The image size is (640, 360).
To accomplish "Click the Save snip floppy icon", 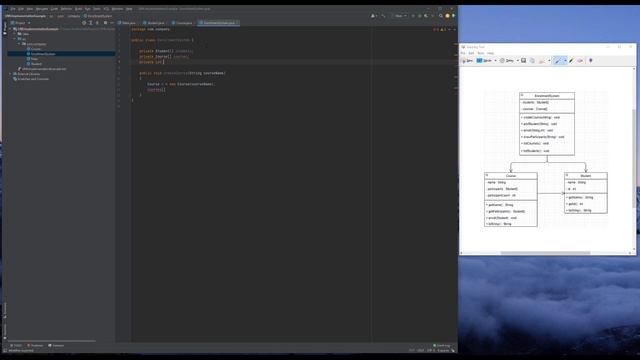I will 524,60.
